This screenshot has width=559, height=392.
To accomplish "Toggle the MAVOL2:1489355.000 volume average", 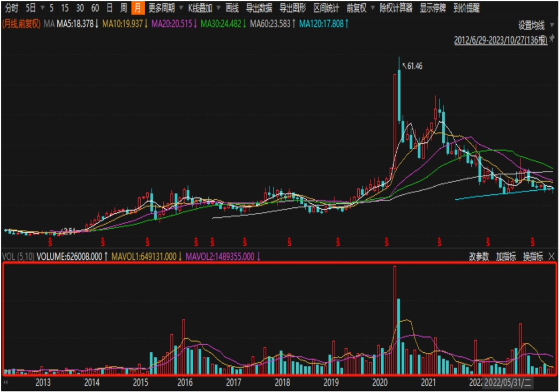I will (223, 257).
